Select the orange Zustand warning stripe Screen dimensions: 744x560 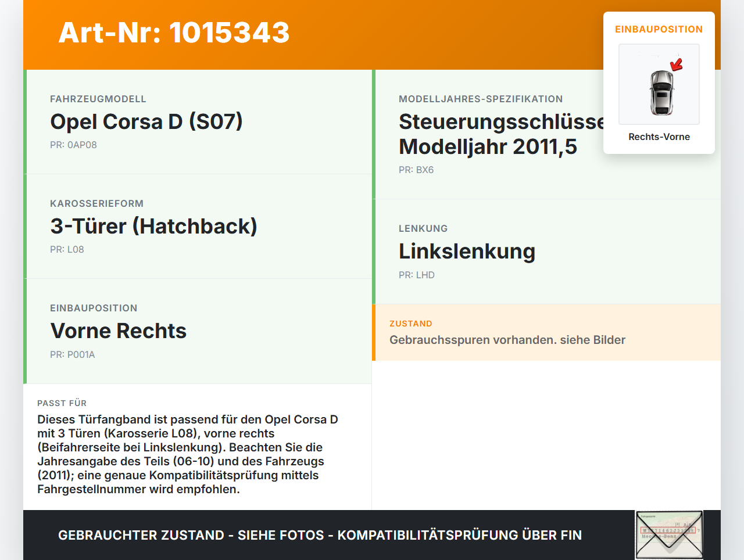[x=374, y=332]
